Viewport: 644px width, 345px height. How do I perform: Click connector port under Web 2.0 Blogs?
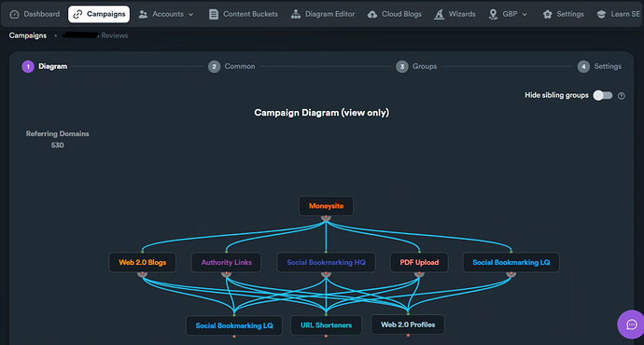click(x=143, y=274)
